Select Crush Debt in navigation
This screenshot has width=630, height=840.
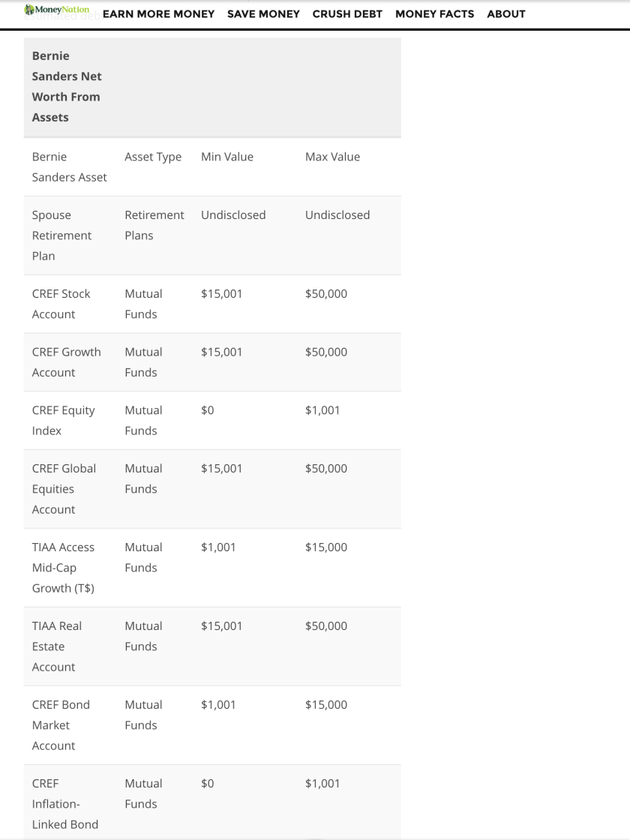point(347,14)
